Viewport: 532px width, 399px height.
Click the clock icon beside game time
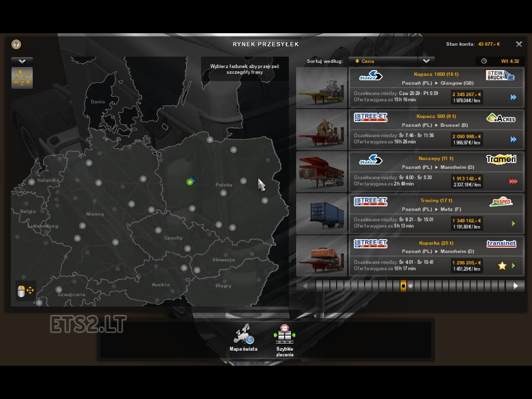484,61
